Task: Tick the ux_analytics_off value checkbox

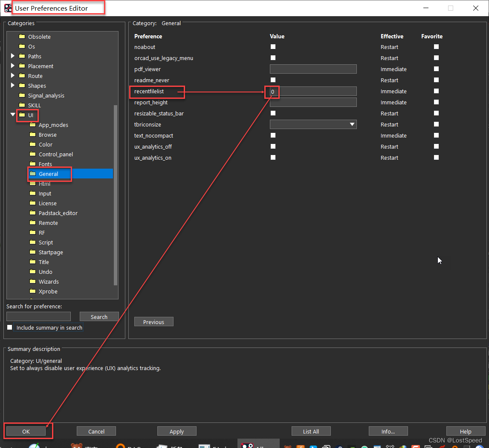Action: pos(273,146)
